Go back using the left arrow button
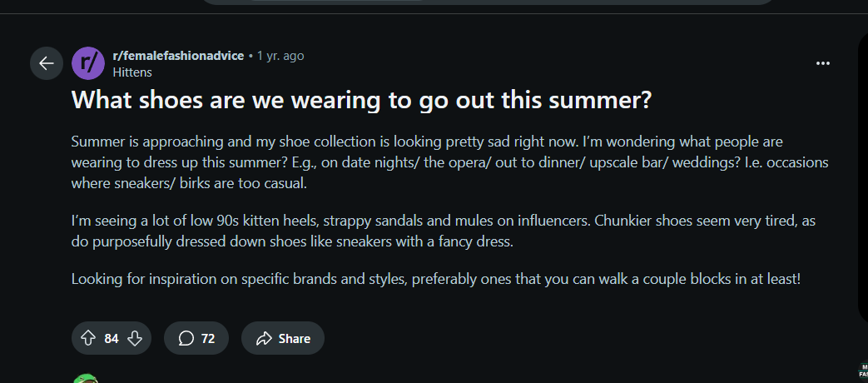This screenshot has height=383, width=868. click(47, 63)
